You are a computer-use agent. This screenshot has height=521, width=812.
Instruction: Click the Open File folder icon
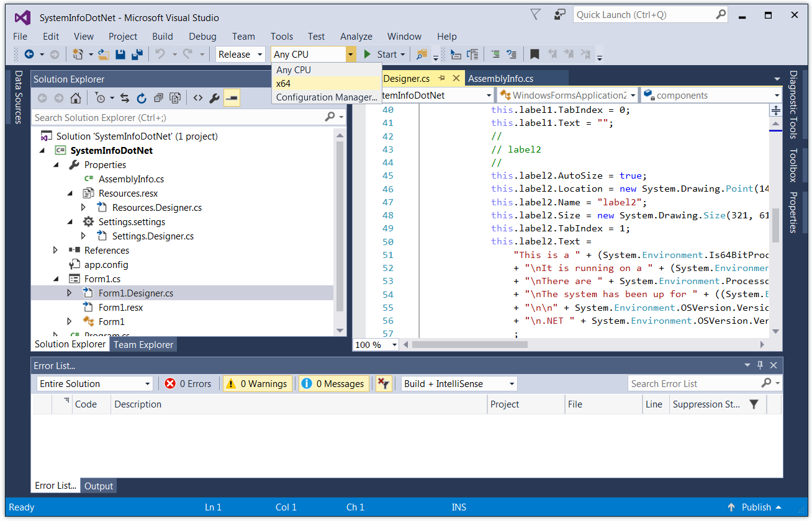pyautogui.click(x=104, y=55)
